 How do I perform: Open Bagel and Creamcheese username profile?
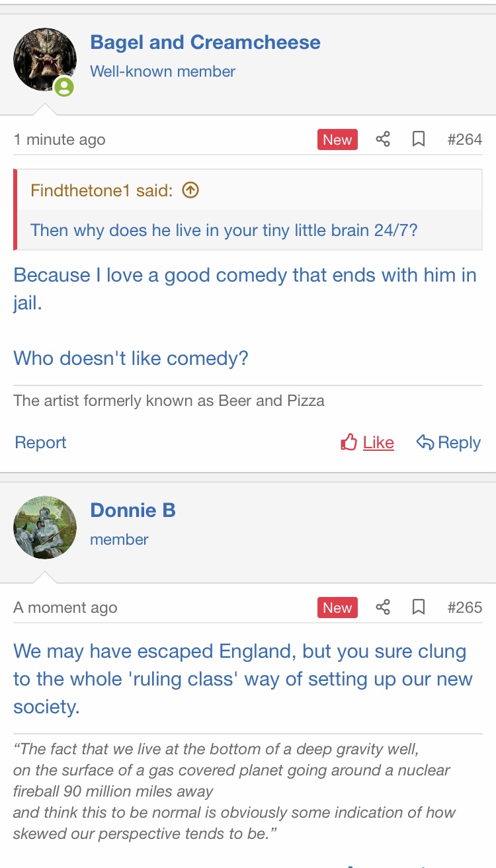[x=205, y=42]
